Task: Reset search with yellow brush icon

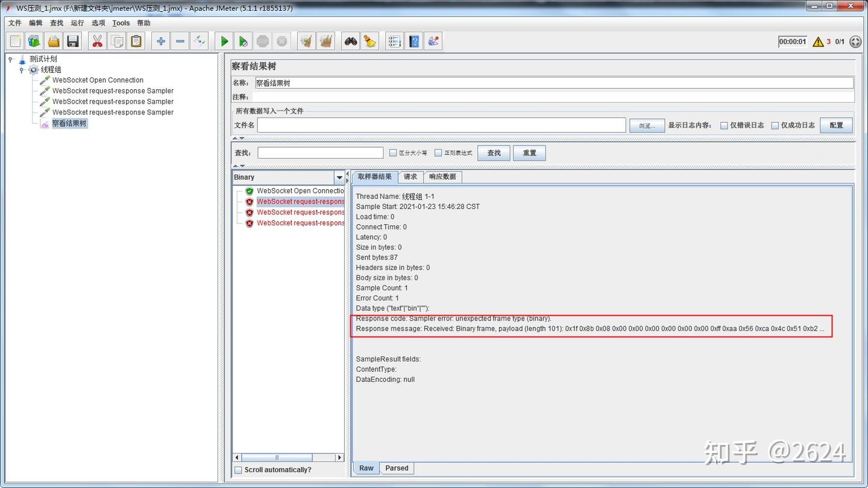Action: (x=370, y=42)
